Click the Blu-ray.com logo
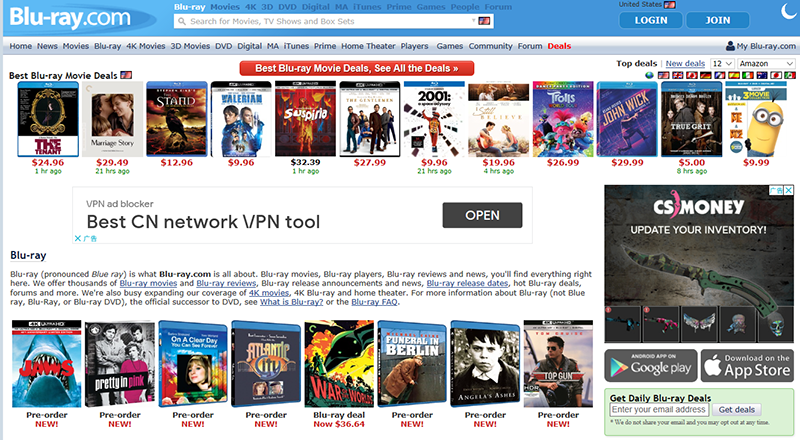 pyautogui.click(x=70, y=18)
